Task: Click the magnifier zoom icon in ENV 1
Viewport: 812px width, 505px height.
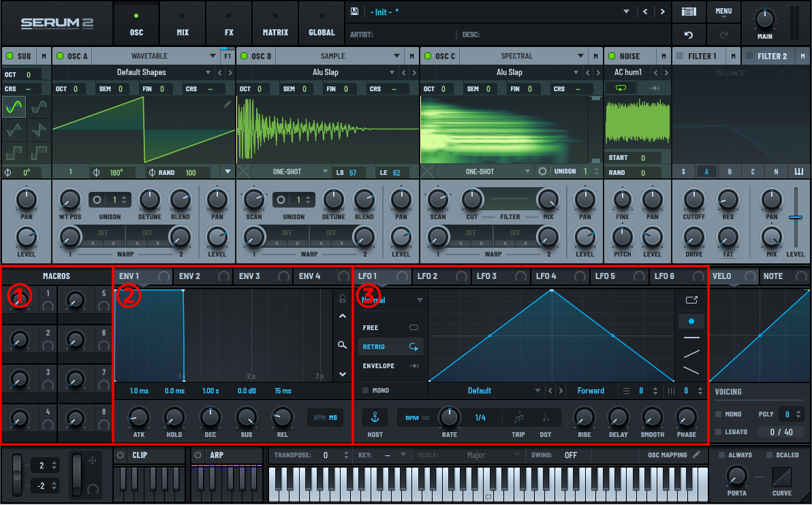Action: [x=342, y=345]
